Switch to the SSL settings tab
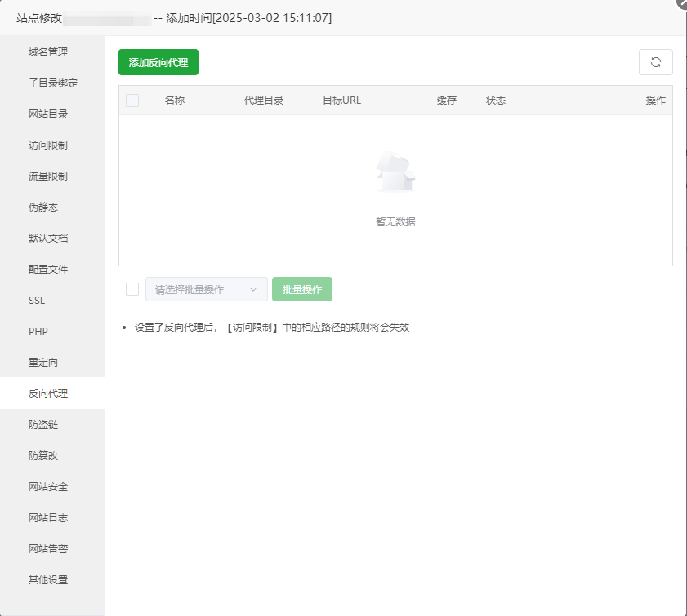Image resolution: width=687 pixels, height=616 pixels. click(36, 300)
